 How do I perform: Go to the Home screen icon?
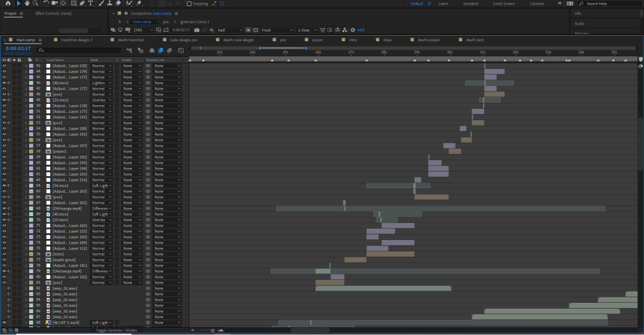[x=8, y=4]
